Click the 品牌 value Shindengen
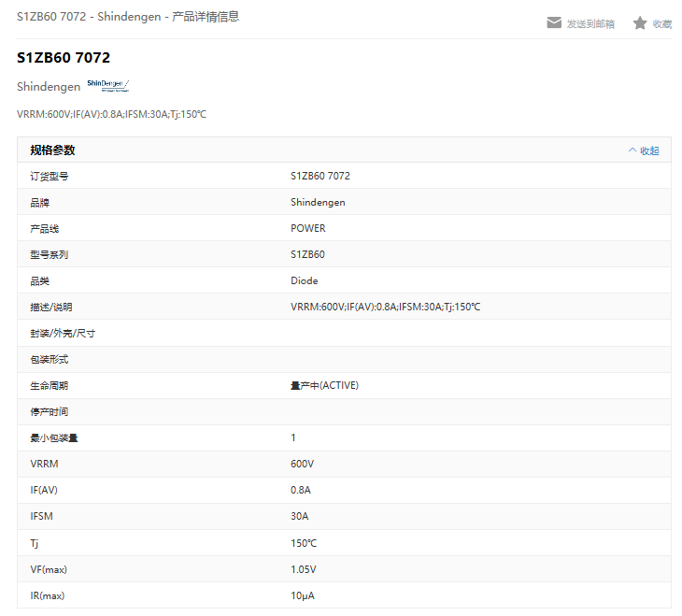 click(318, 202)
